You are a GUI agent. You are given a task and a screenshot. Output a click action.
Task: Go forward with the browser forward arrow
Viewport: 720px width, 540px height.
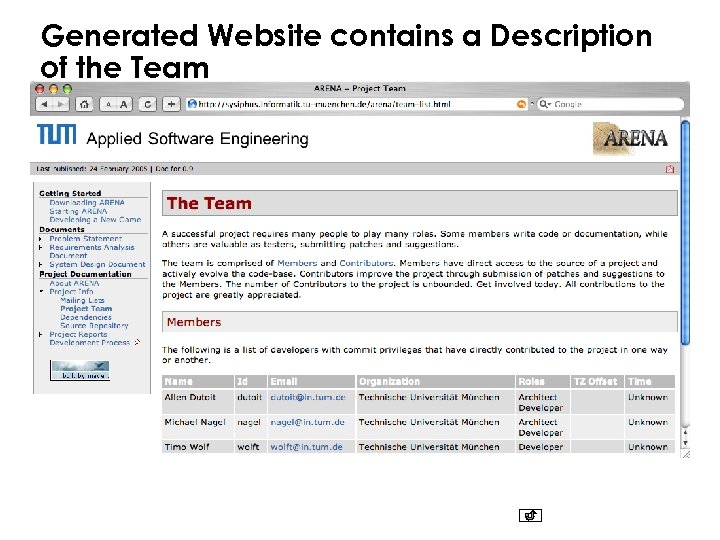pyautogui.click(x=61, y=104)
